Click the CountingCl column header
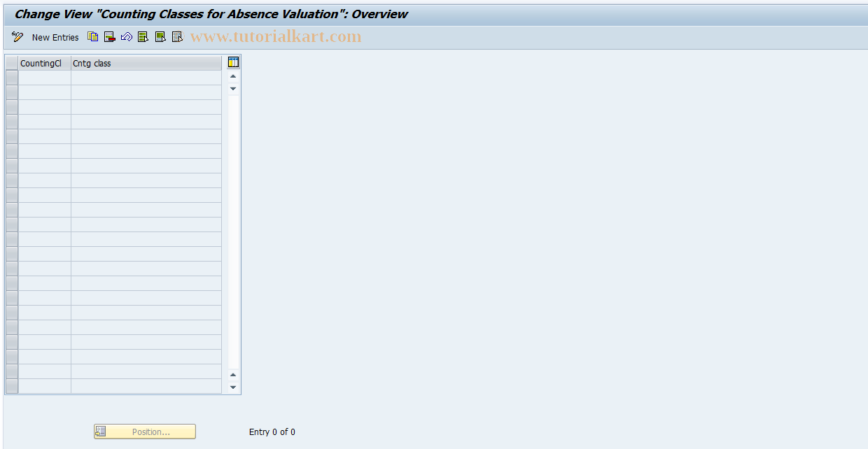Viewport: 868px width, 449px height. [x=45, y=63]
